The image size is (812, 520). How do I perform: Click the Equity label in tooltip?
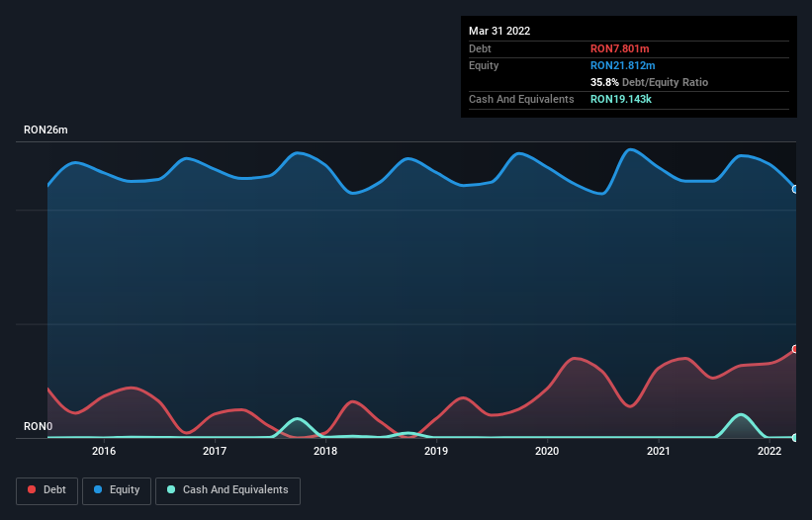pos(484,65)
